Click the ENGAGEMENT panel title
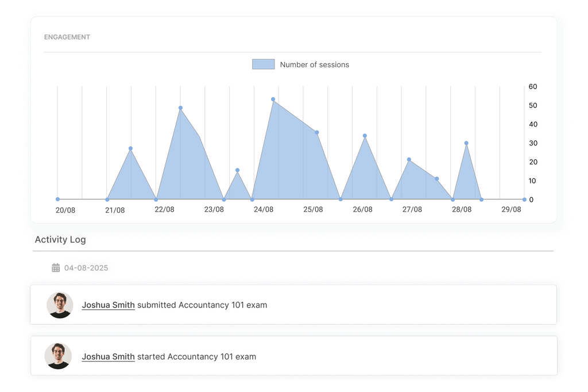 [x=66, y=37]
